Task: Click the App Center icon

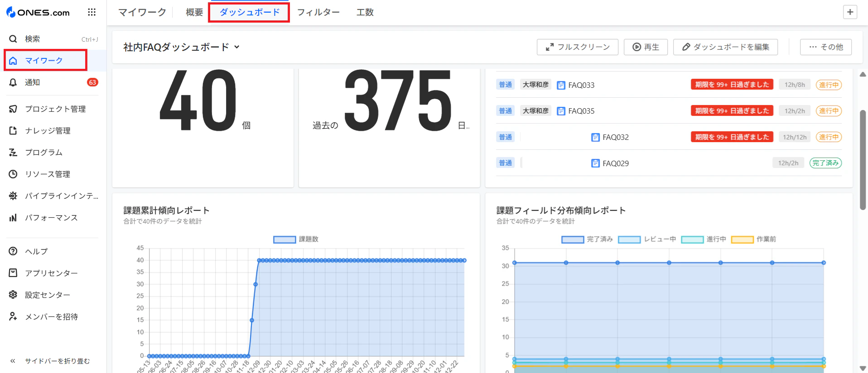Action: click(x=13, y=273)
